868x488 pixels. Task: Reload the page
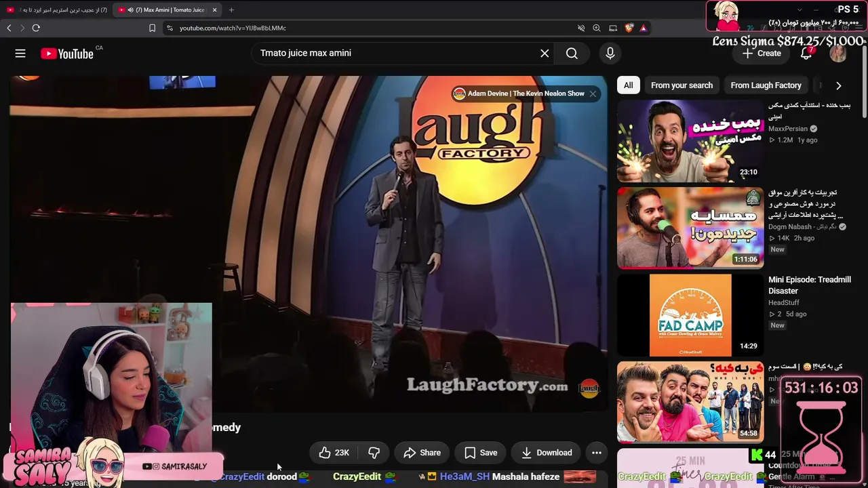[x=36, y=28]
